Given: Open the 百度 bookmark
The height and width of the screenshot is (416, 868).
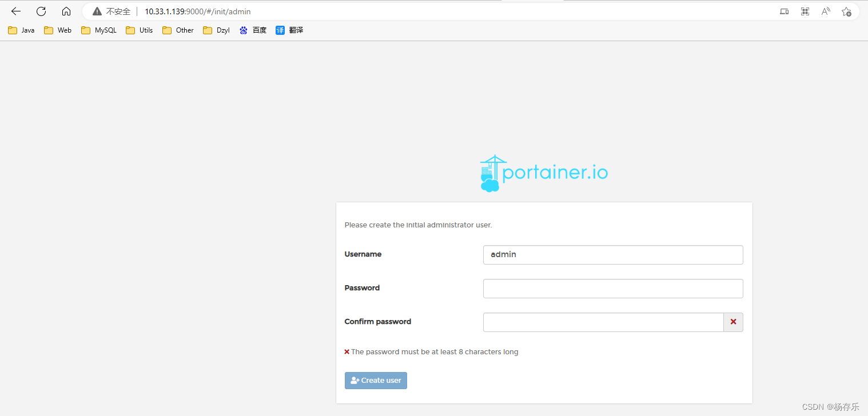Looking at the screenshot, I should tap(253, 30).
